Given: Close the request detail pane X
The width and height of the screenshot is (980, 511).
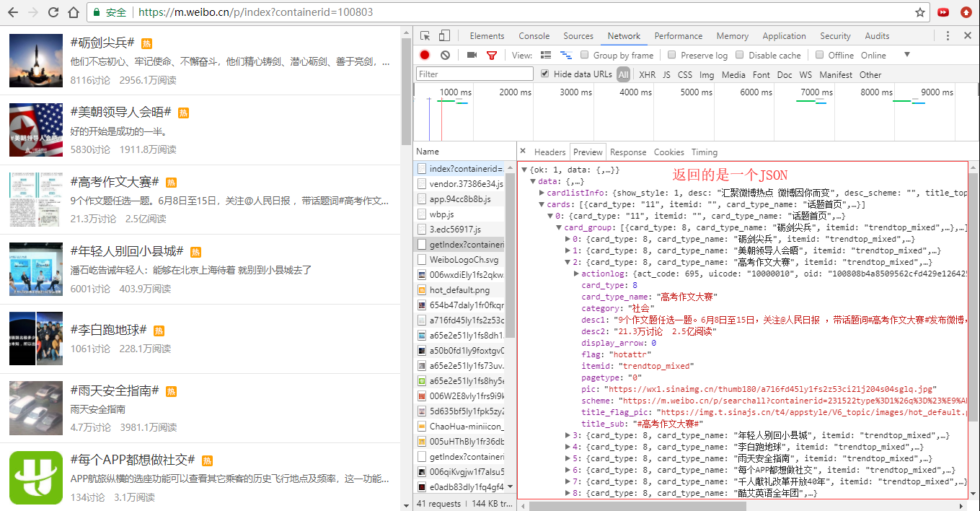Looking at the screenshot, I should [x=523, y=152].
